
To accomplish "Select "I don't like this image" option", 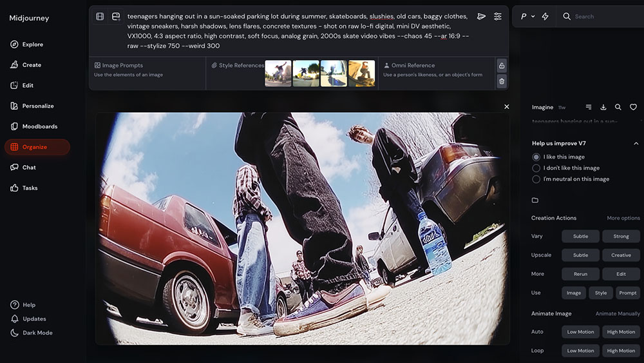I will pyautogui.click(x=536, y=168).
